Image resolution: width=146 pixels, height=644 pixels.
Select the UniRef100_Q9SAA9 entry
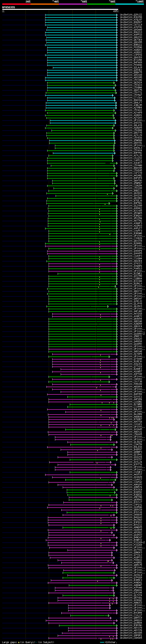coord(131,30)
